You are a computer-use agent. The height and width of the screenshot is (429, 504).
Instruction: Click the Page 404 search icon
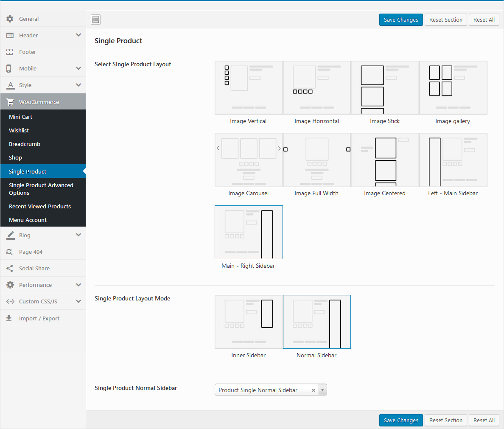click(x=10, y=252)
